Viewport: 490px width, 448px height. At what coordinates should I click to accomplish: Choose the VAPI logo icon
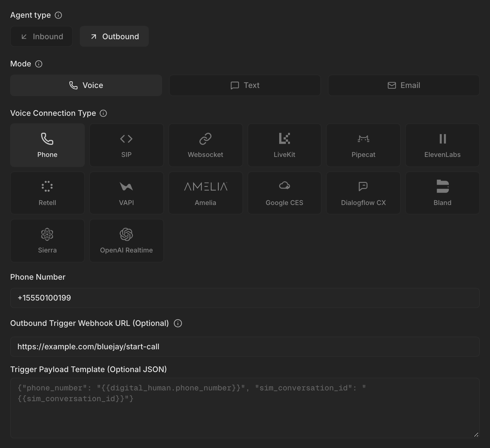(x=126, y=186)
